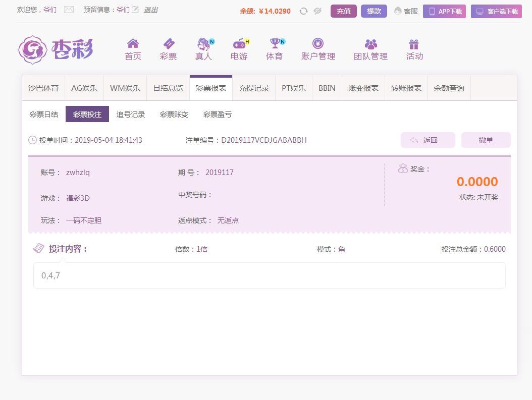Click the edit reserved info icon
The height and width of the screenshot is (400, 532).
135,10
